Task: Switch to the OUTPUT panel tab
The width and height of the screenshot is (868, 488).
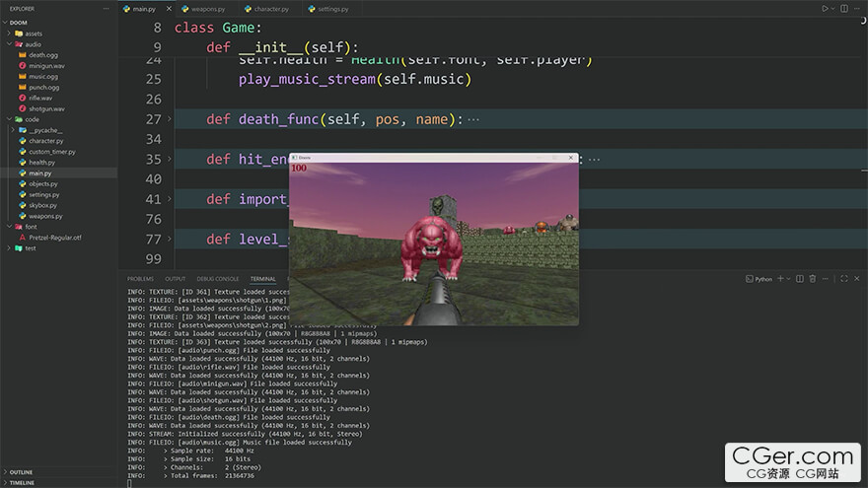Action: coord(175,279)
